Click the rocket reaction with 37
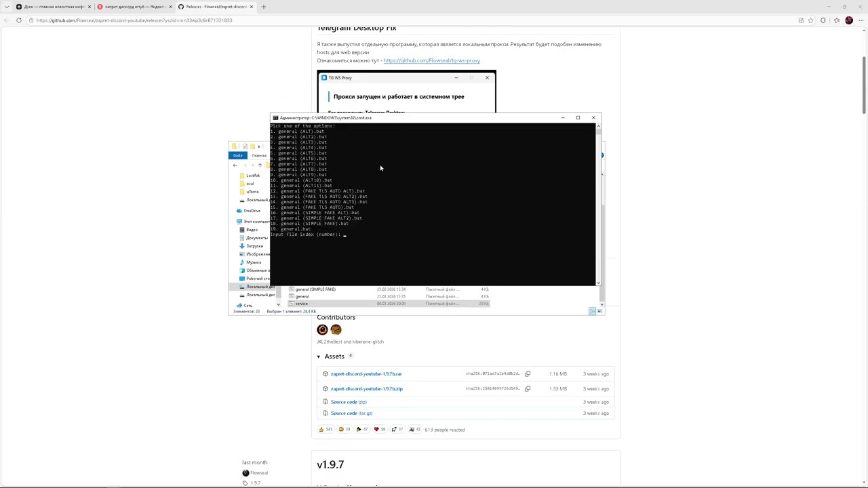 [397, 429]
